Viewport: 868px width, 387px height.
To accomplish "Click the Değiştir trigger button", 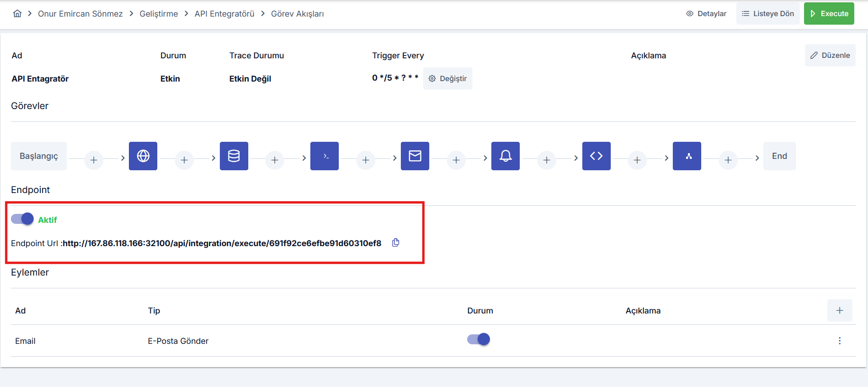I will tap(448, 79).
